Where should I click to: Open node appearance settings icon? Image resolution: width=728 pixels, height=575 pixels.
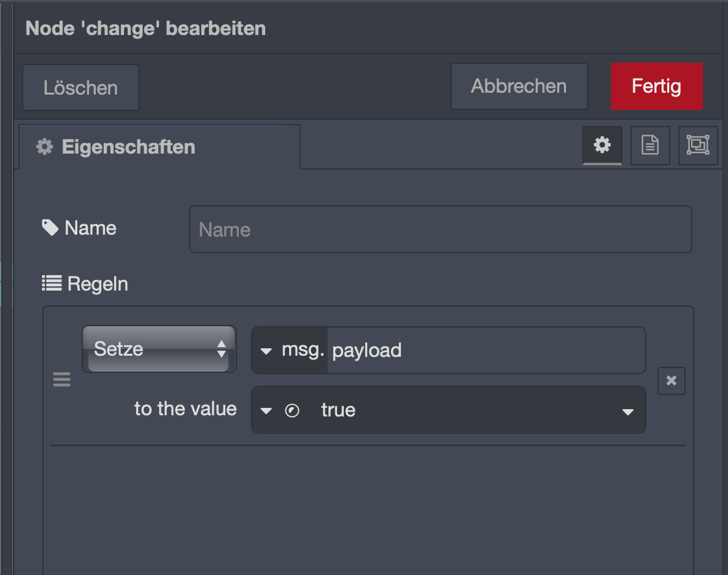click(x=698, y=146)
